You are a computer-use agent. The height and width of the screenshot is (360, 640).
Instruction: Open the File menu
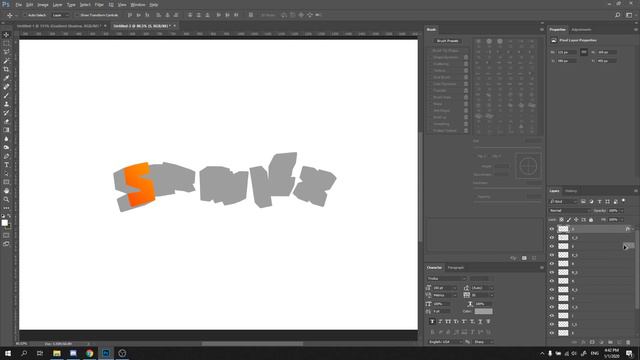pos(18,4)
